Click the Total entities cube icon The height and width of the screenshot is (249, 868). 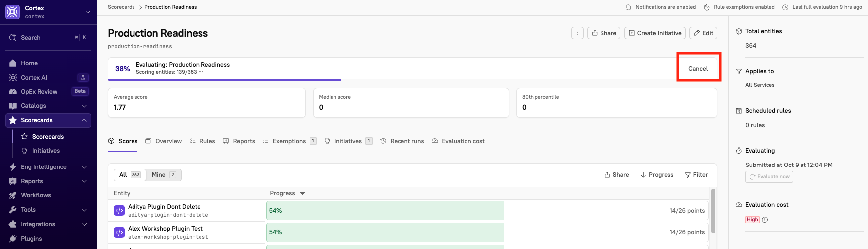point(739,31)
